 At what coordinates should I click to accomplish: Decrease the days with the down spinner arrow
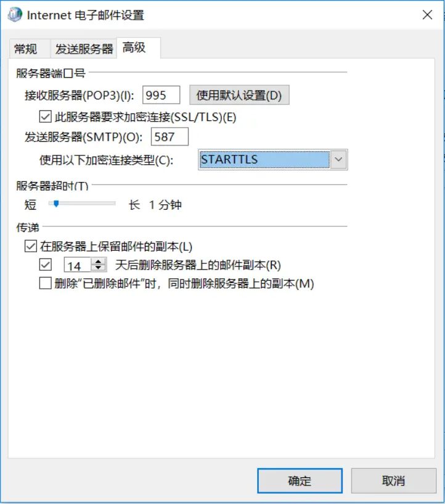point(99,269)
